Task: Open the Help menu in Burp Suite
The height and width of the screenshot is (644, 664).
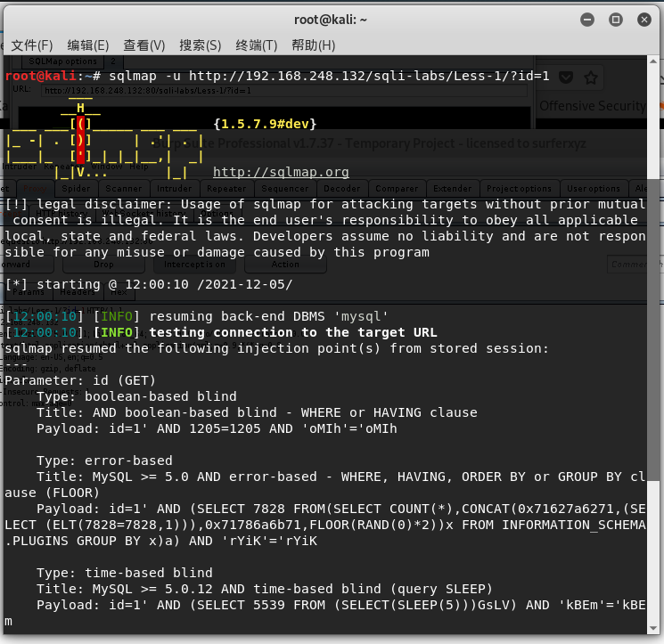Action: click(139, 167)
